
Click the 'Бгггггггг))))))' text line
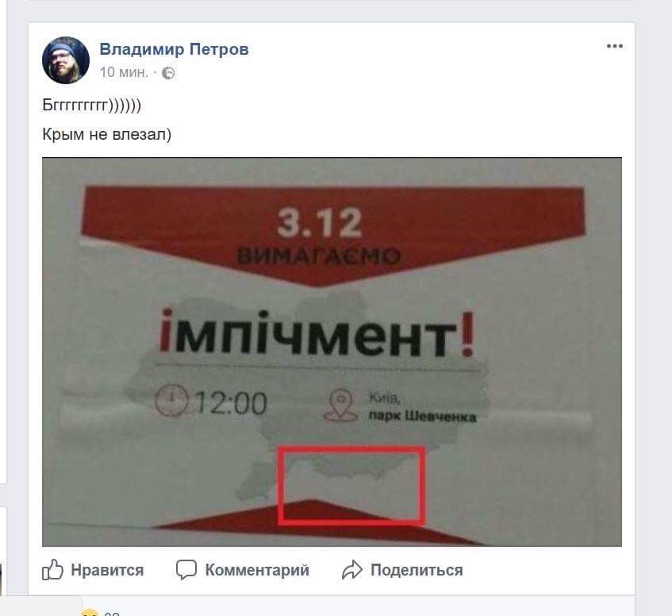coord(92,105)
